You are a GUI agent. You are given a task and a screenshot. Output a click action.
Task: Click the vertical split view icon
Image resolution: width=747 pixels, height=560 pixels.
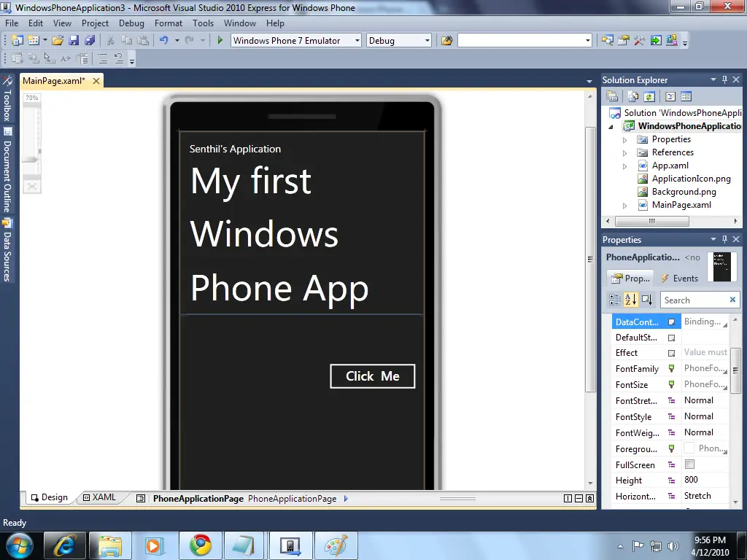(x=568, y=498)
